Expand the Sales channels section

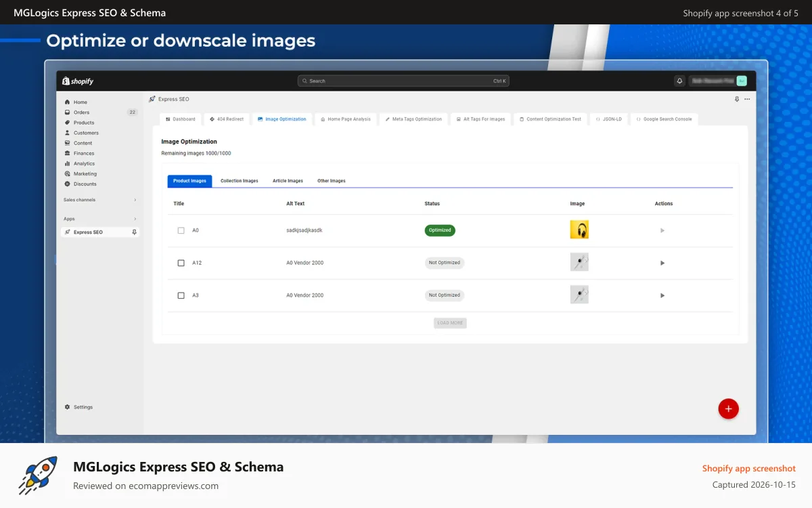[x=100, y=200]
